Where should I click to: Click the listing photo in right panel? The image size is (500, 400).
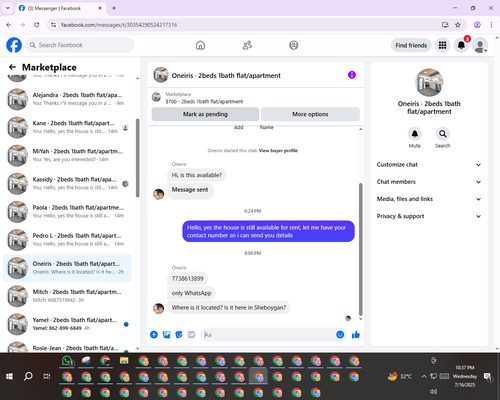click(x=429, y=82)
